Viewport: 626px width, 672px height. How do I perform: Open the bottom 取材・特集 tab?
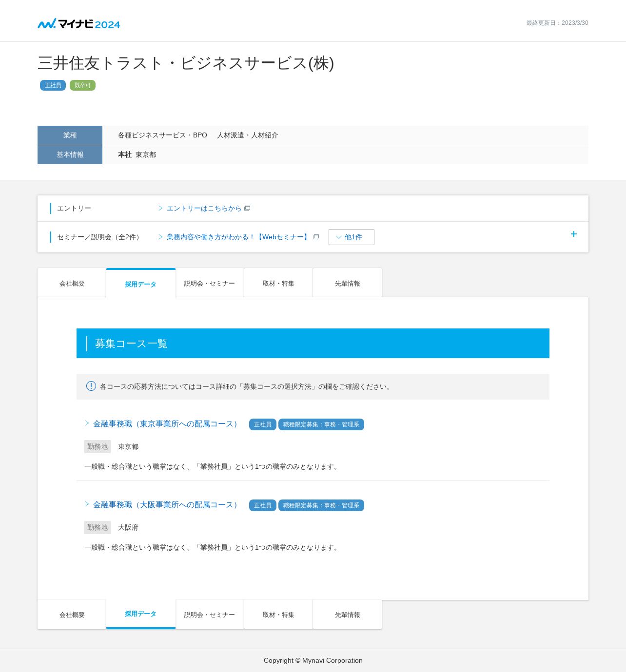[278, 614]
